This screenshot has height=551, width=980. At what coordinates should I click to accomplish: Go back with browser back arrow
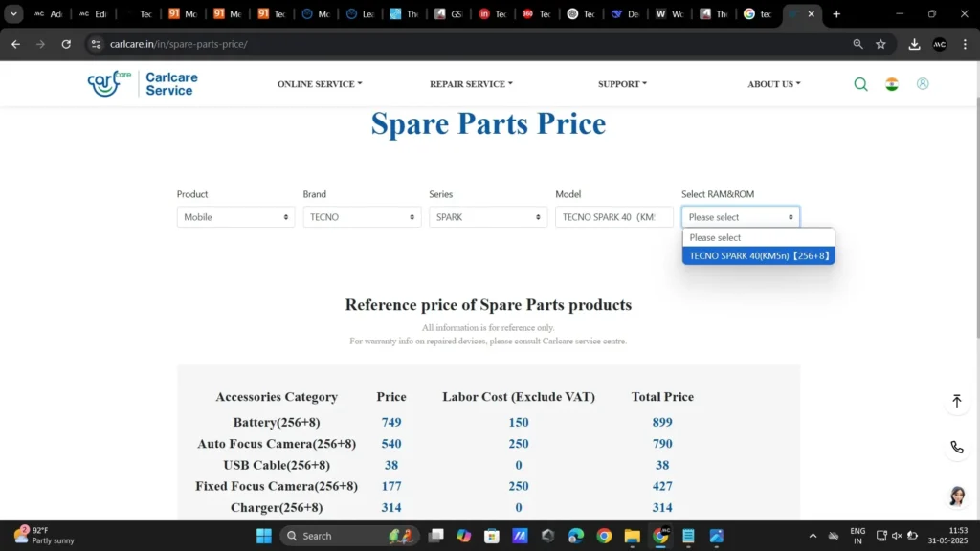coord(15,44)
